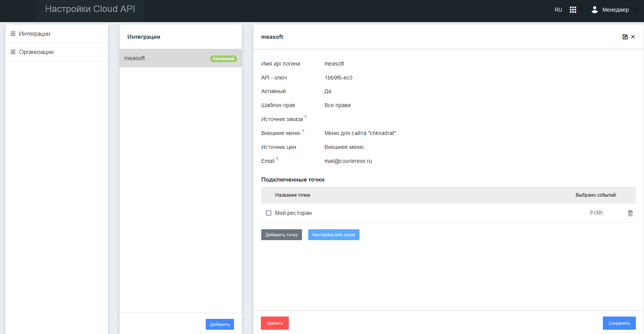Click the edit measoft integration icon

coord(625,37)
